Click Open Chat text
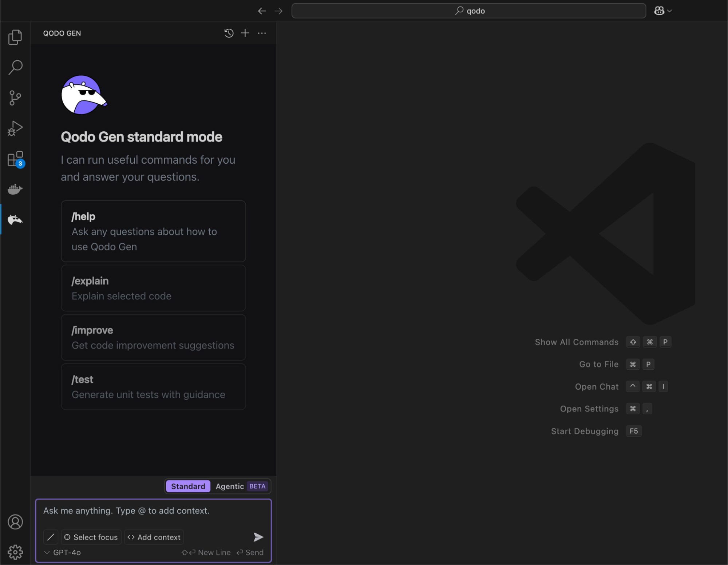The image size is (728, 565). 597,387
